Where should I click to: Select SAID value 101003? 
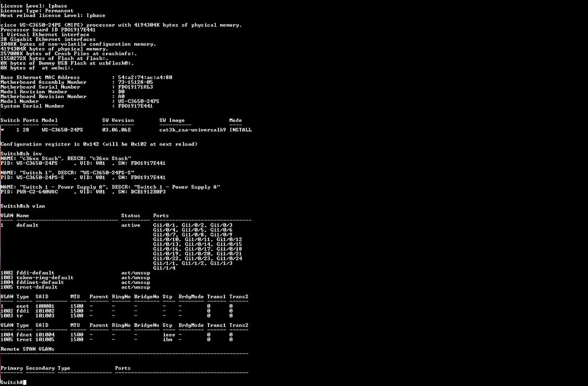click(x=45, y=315)
